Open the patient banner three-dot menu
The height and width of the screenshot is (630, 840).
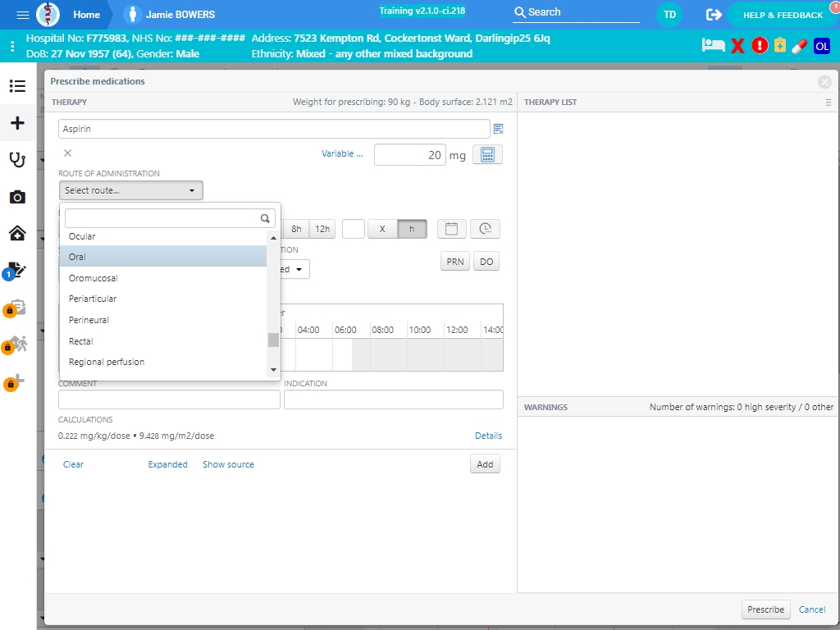tap(12, 46)
